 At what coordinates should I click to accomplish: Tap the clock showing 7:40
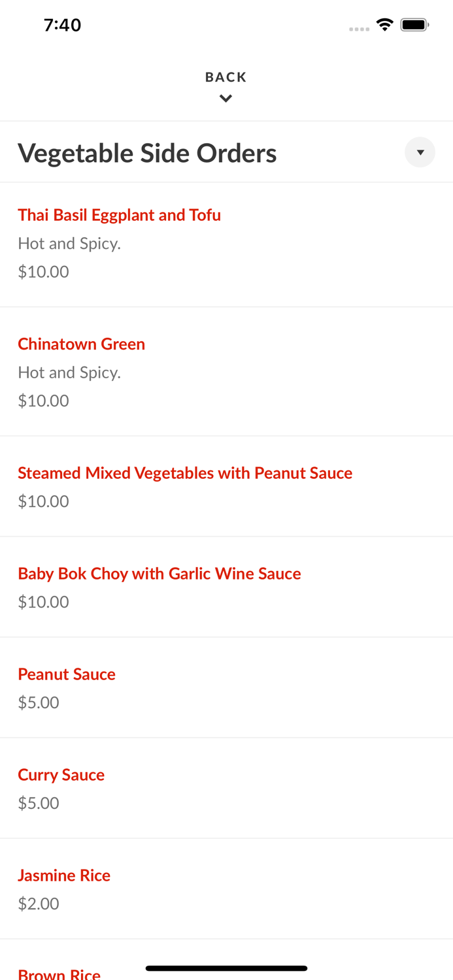(x=62, y=24)
